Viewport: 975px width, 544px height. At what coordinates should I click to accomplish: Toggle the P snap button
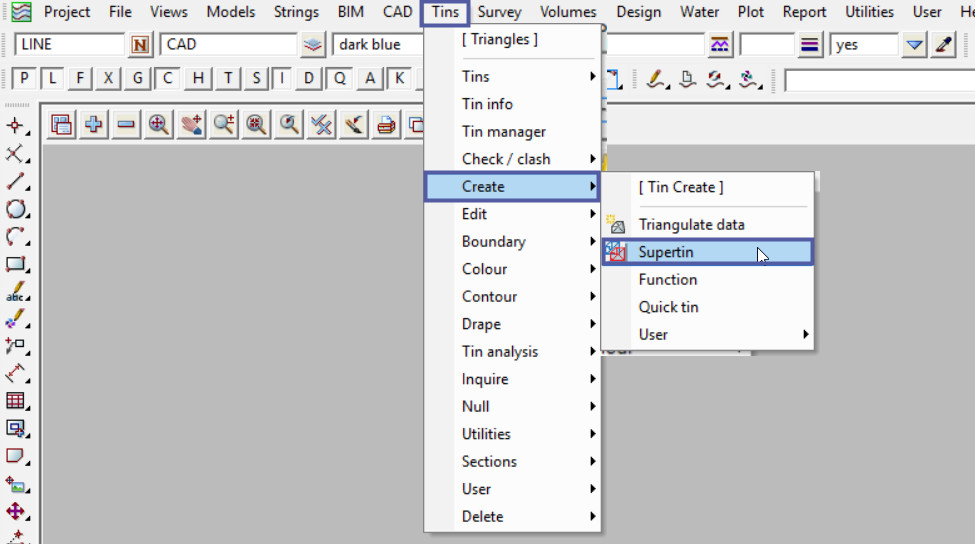24,79
